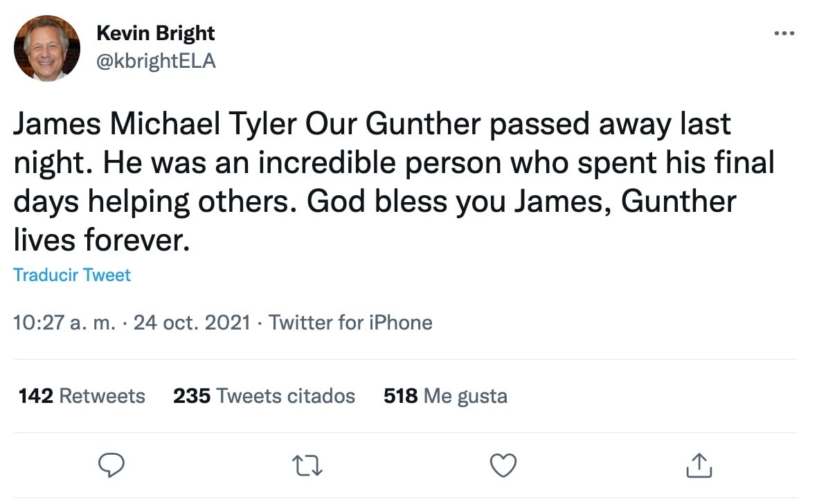Open the list of 142 Retweets

[x=81, y=395]
